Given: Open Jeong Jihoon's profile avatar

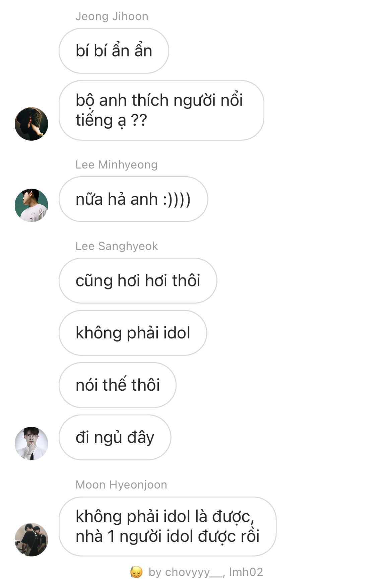Looking at the screenshot, I should click(x=31, y=124).
